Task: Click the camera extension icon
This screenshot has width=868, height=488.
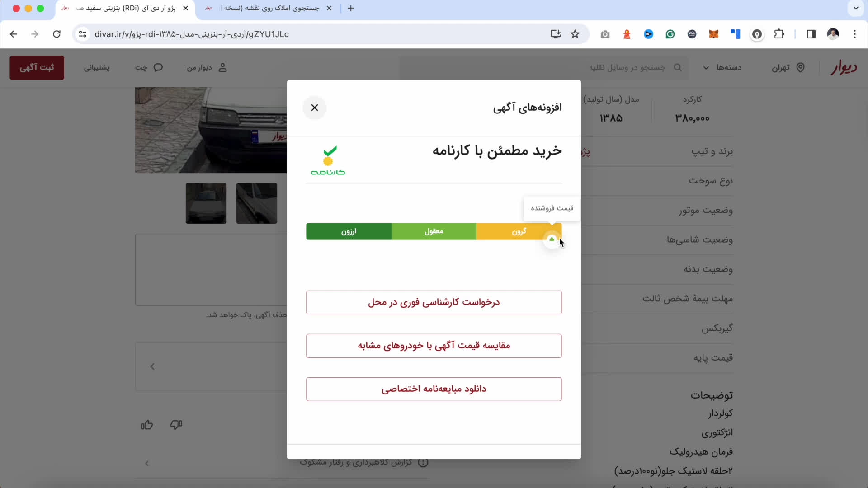Action: pyautogui.click(x=605, y=34)
